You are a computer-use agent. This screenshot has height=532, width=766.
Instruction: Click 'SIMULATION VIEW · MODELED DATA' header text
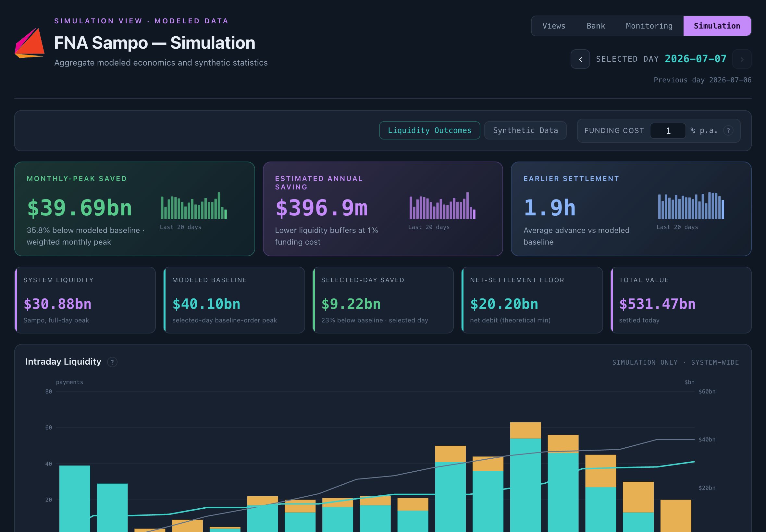pos(142,21)
